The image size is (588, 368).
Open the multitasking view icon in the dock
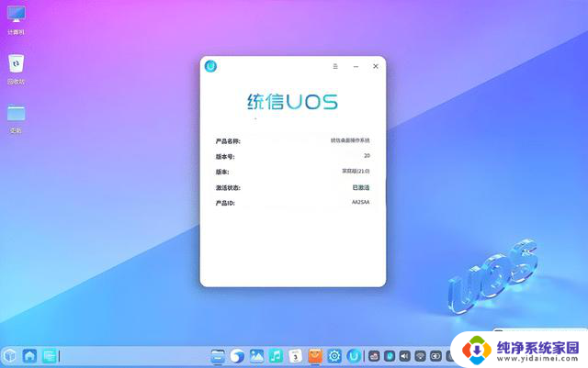point(50,355)
